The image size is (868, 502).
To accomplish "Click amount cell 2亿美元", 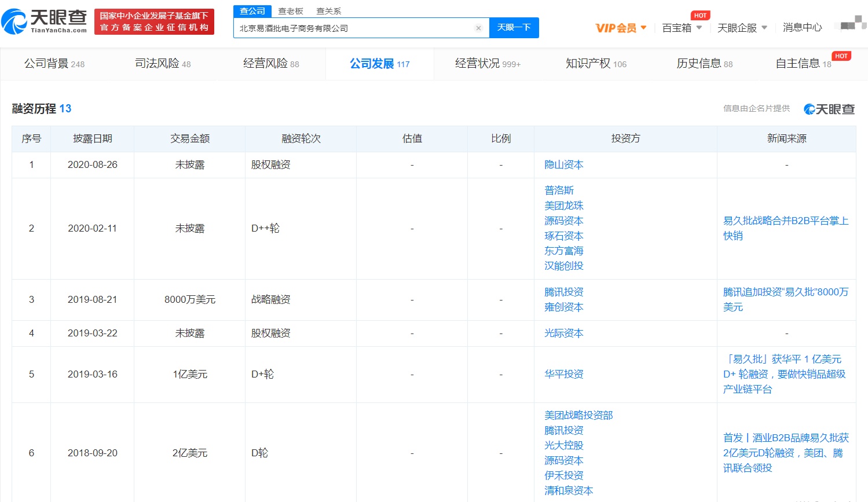I will (190, 453).
